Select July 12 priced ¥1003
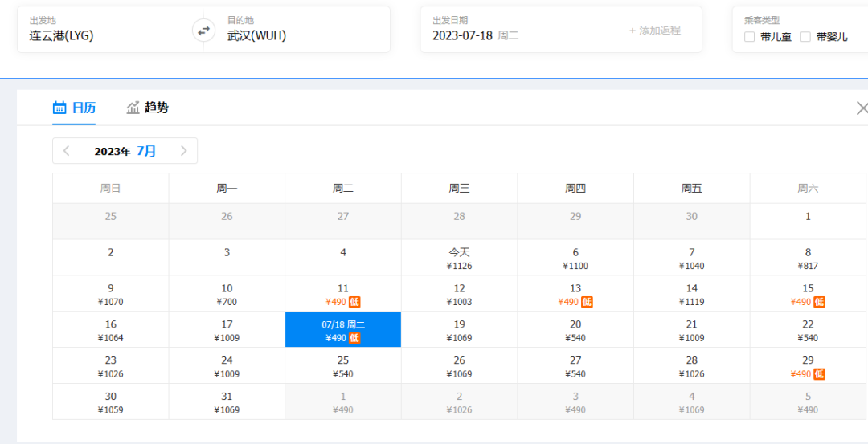The width and height of the screenshot is (868, 444). coord(460,293)
